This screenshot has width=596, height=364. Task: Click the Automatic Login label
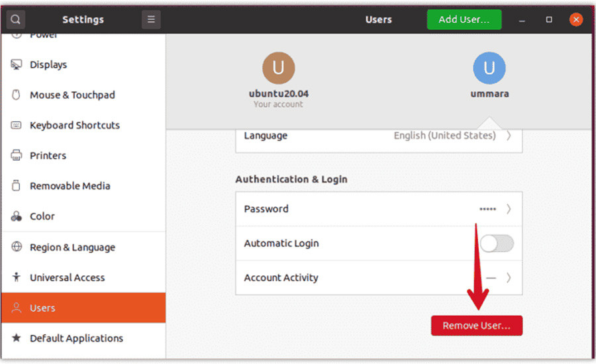(x=281, y=243)
